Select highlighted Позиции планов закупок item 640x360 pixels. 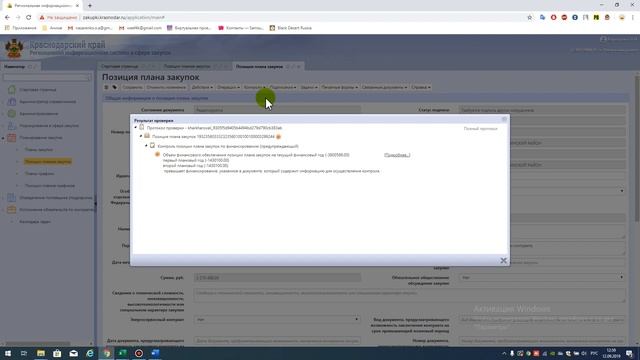pos(48,162)
